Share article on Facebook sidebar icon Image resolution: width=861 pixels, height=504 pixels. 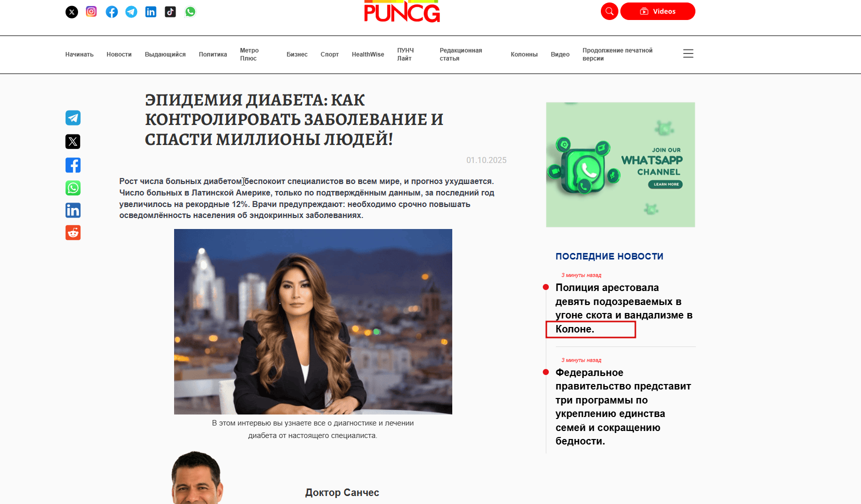[73, 165]
